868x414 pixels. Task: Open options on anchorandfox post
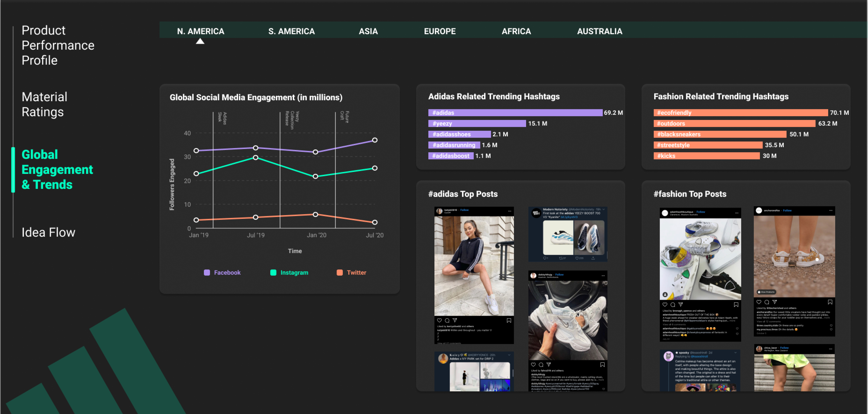pyautogui.click(x=831, y=210)
